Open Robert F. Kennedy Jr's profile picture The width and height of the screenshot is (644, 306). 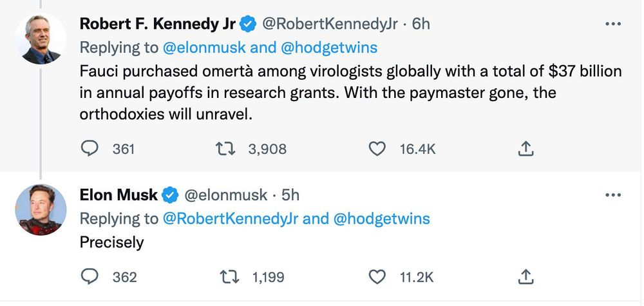pos(41,39)
